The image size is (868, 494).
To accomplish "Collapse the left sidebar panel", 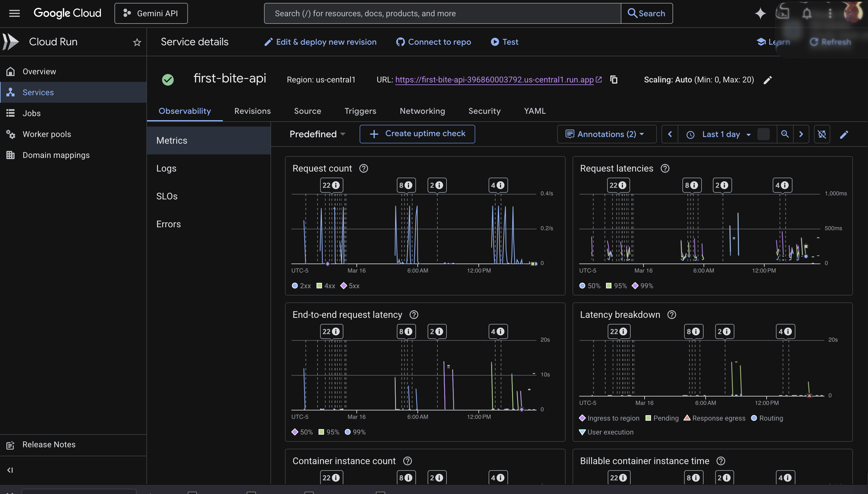I will pos(10,470).
